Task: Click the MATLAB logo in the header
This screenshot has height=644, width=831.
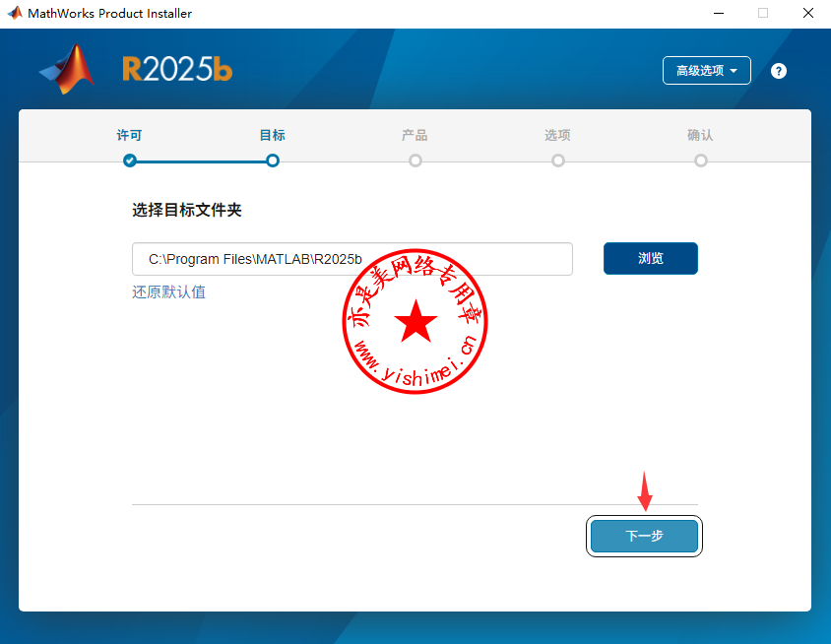Action: [x=68, y=70]
